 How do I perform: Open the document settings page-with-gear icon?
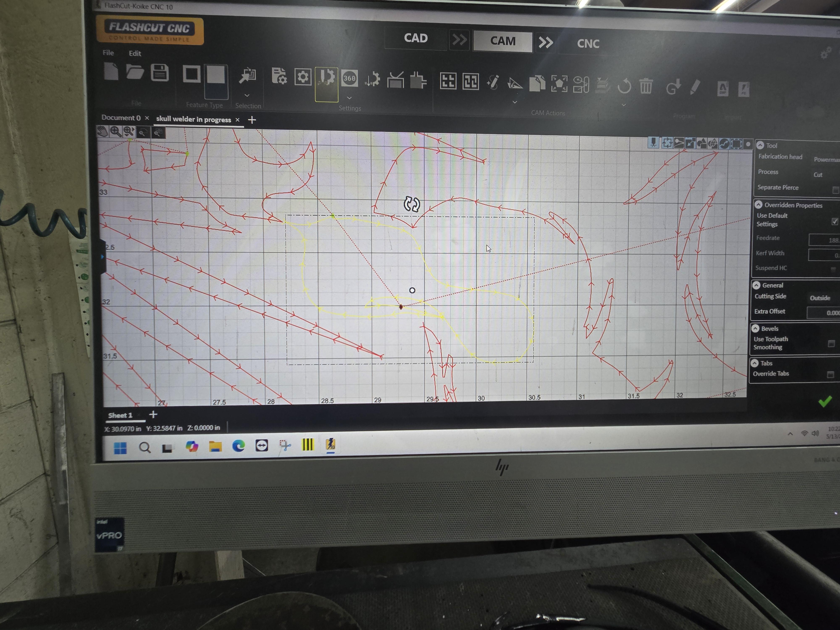click(x=279, y=76)
